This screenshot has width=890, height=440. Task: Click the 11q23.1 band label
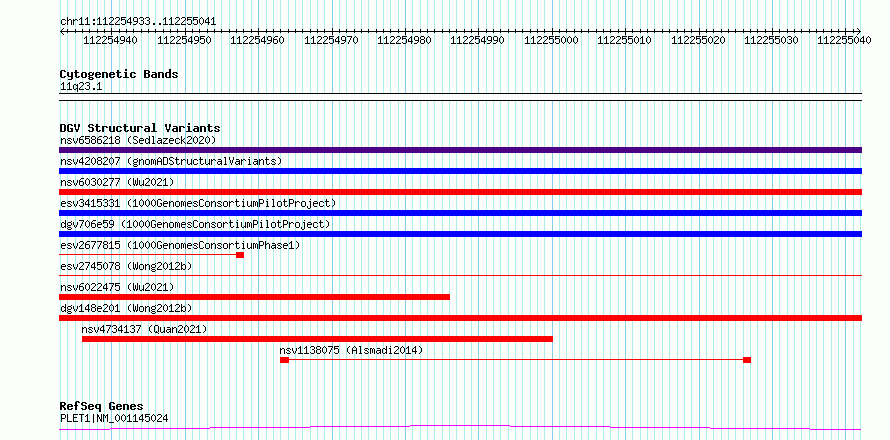(x=81, y=87)
